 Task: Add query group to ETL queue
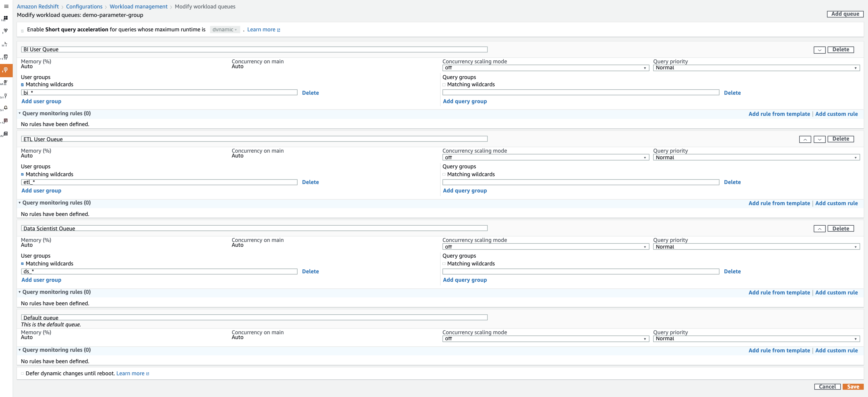coord(465,191)
